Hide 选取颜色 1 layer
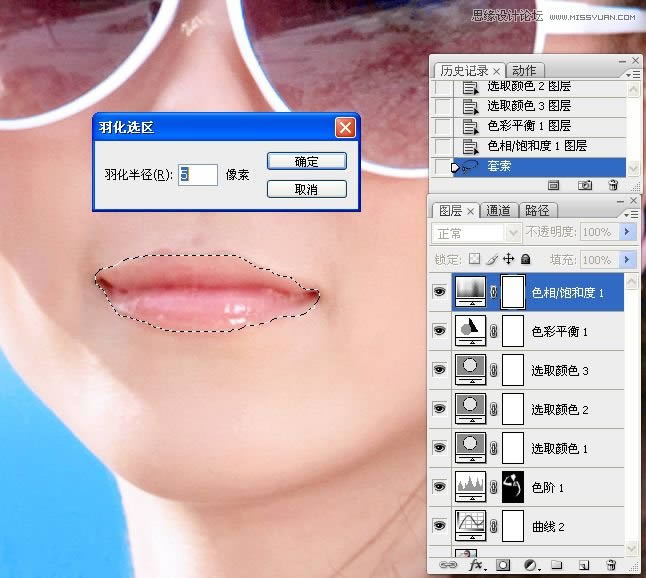The image size is (646, 578). pyautogui.click(x=440, y=447)
